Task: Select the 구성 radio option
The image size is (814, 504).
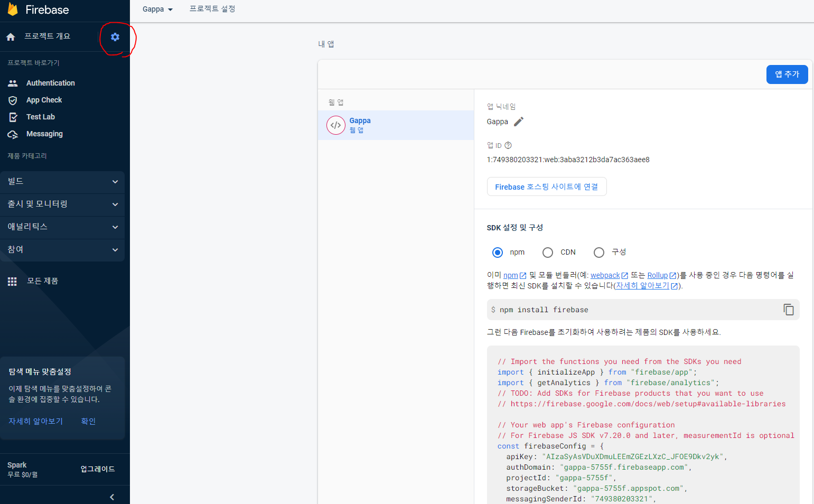Action: (599, 253)
